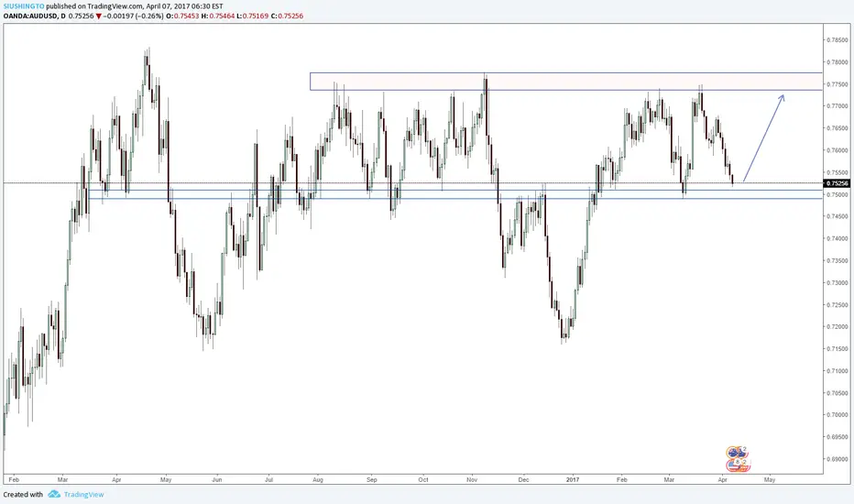Click the 0.76000 price axis label
The height and width of the screenshot is (504, 854).
pos(838,150)
